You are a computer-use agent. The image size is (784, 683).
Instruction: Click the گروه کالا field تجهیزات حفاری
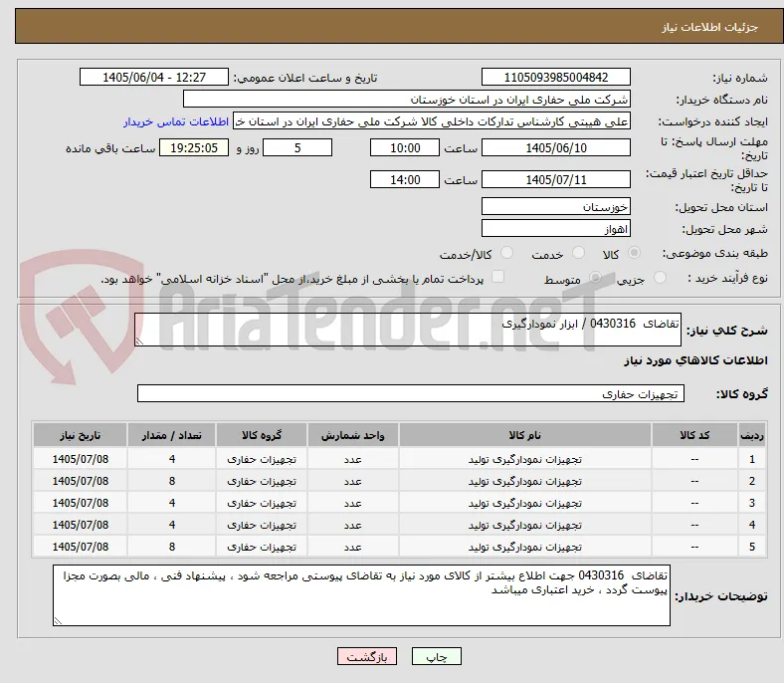[x=411, y=394]
